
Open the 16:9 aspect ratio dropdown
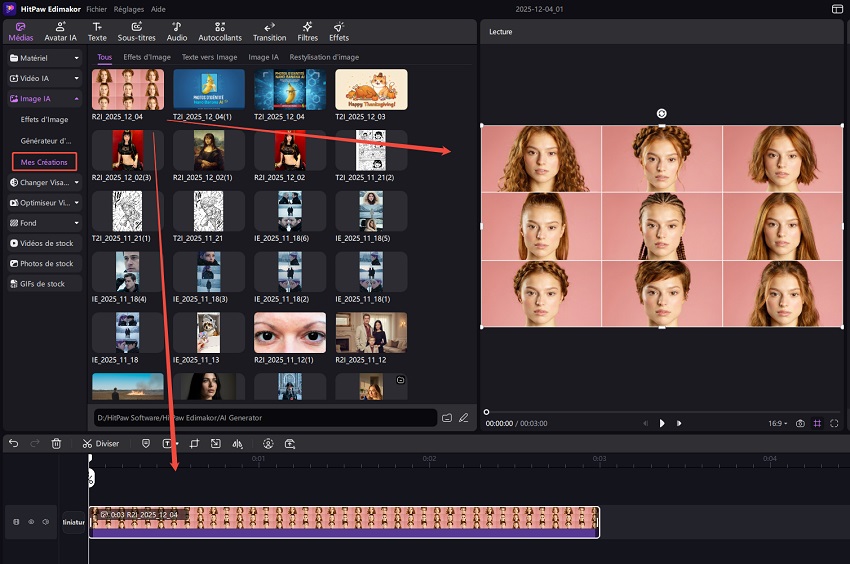(777, 424)
